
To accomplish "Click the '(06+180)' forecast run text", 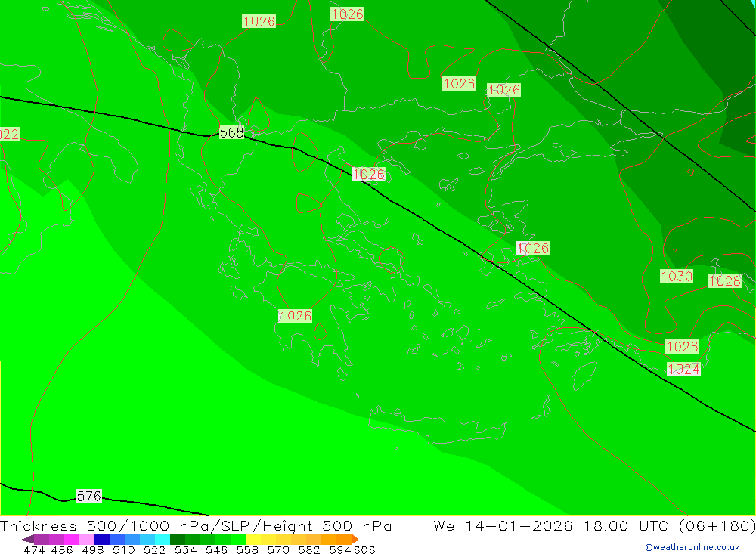I will pos(717,525).
